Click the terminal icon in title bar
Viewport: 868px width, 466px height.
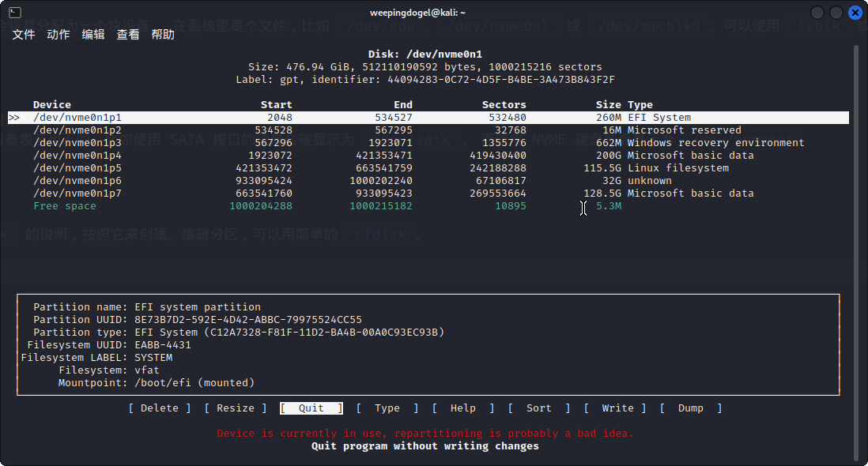click(x=15, y=13)
